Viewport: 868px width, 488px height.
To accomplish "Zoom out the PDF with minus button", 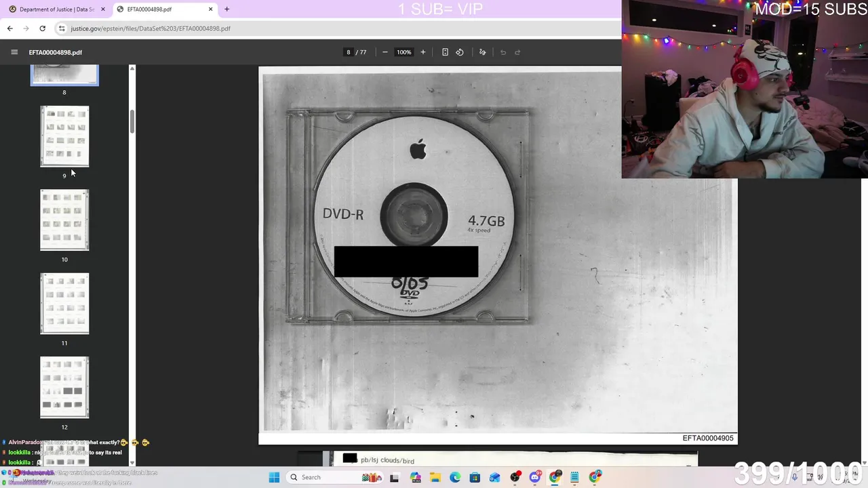I will (385, 52).
